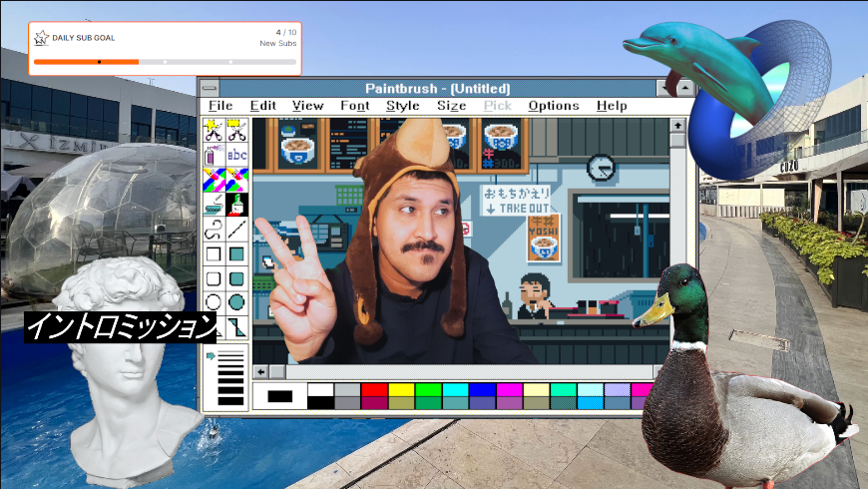Image resolution: width=868 pixels, height=489 pixels.
Task: Open the Help menu
Action: click(x=612, y=106)
